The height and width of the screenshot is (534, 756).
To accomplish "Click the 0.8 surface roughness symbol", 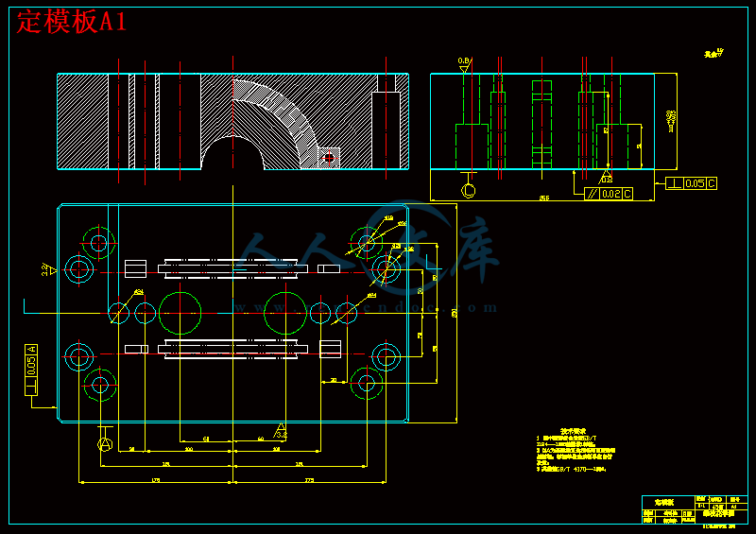I will pyautogui.click(x=464, y=64).
